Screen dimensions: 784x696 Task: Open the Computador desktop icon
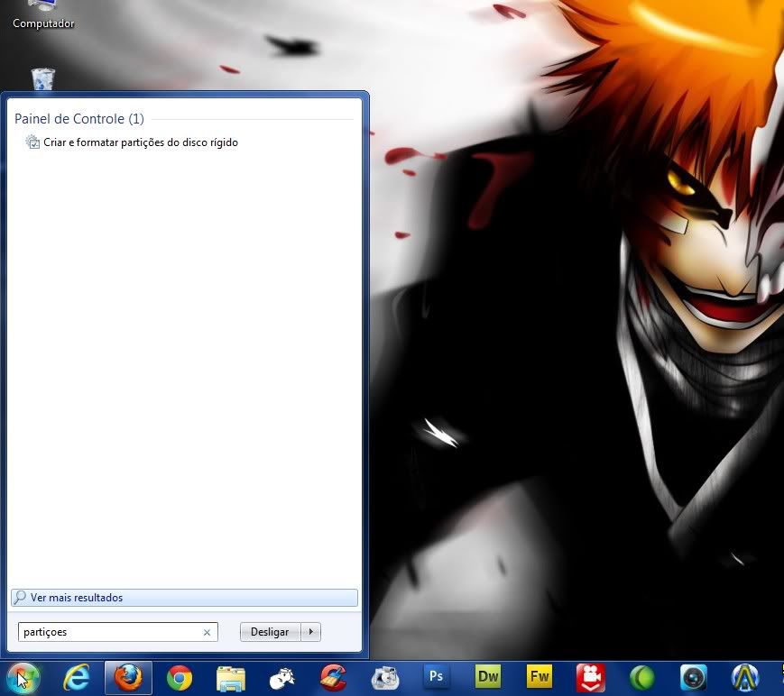43,14
